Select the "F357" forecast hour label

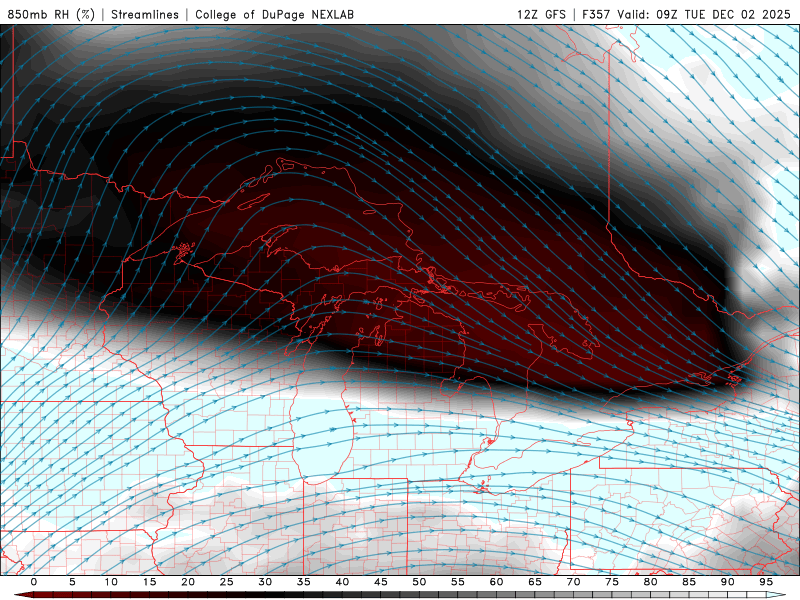[x=596, y=14]
